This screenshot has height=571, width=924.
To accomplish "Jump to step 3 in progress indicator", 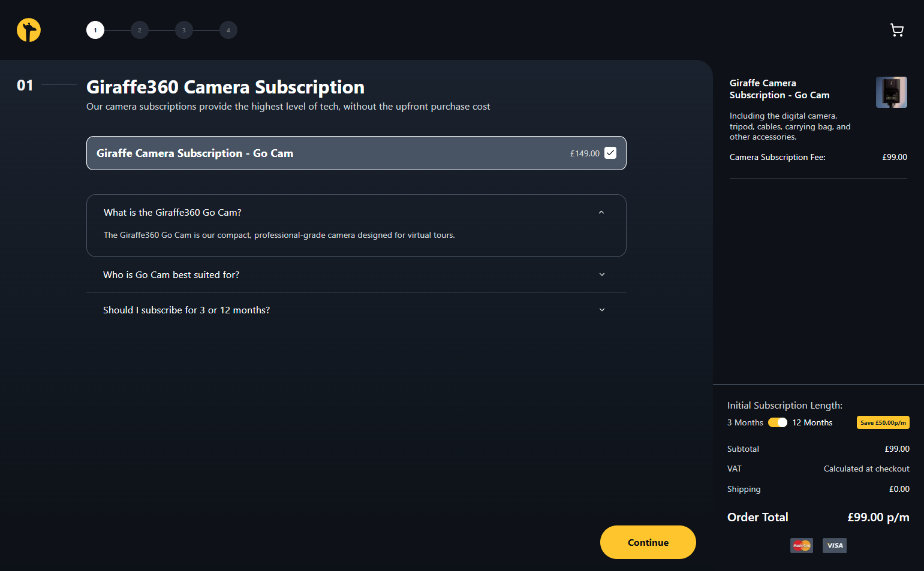I will [x=184, y=30].
